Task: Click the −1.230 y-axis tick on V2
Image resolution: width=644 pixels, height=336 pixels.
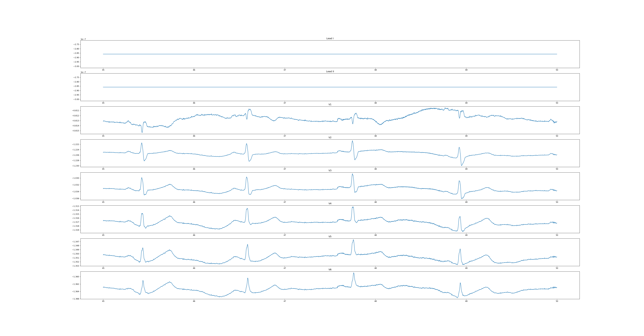Action: point(76,166)
